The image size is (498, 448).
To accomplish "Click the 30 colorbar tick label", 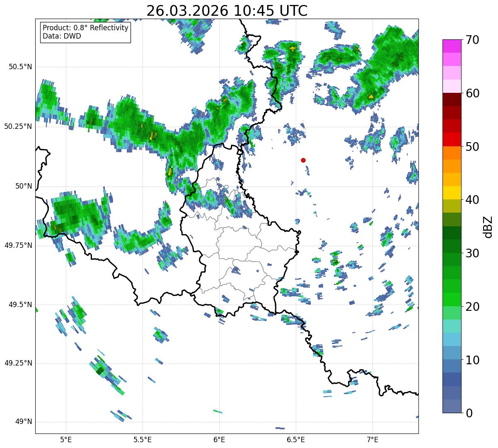I will pyautogui.click(x=472, y=253).
